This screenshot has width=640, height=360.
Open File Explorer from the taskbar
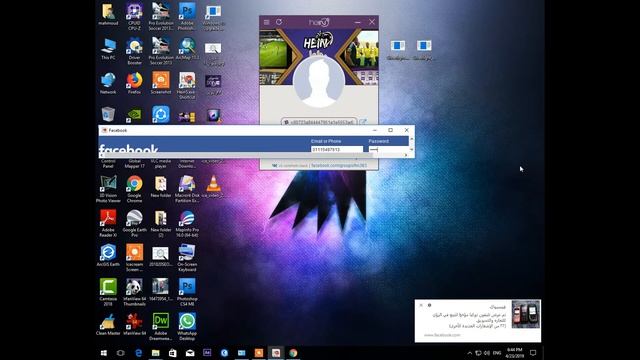[x=156, y=353]
